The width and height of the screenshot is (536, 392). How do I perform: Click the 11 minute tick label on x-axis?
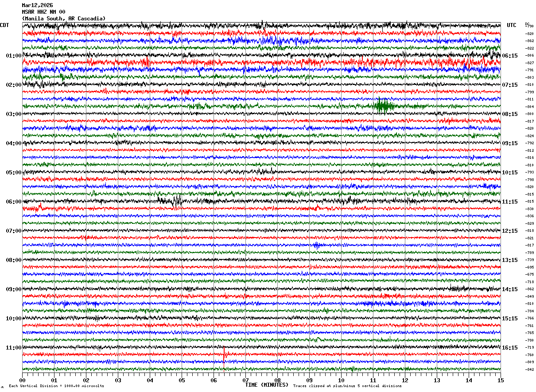pos(373,380)
